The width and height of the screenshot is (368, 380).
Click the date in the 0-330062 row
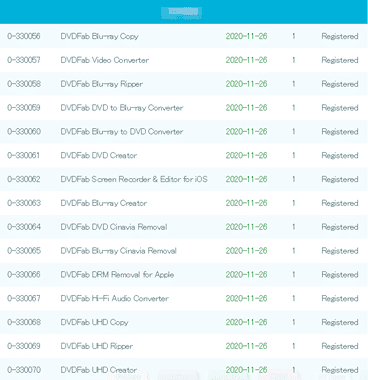[x=246, y=179]
